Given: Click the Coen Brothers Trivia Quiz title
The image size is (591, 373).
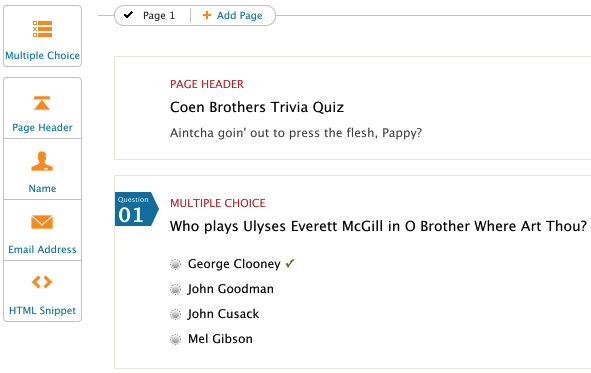Looking at the screenshot, I should (x=257, y=107).
